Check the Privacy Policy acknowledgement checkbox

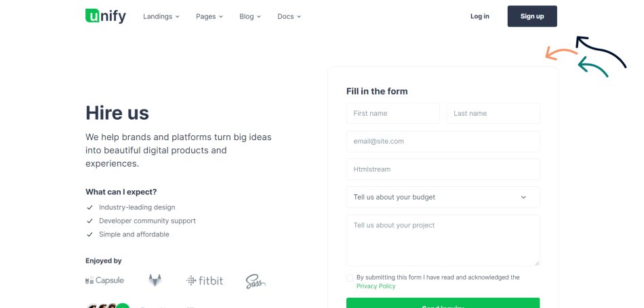pyautogui.click(x=350, y=278)
